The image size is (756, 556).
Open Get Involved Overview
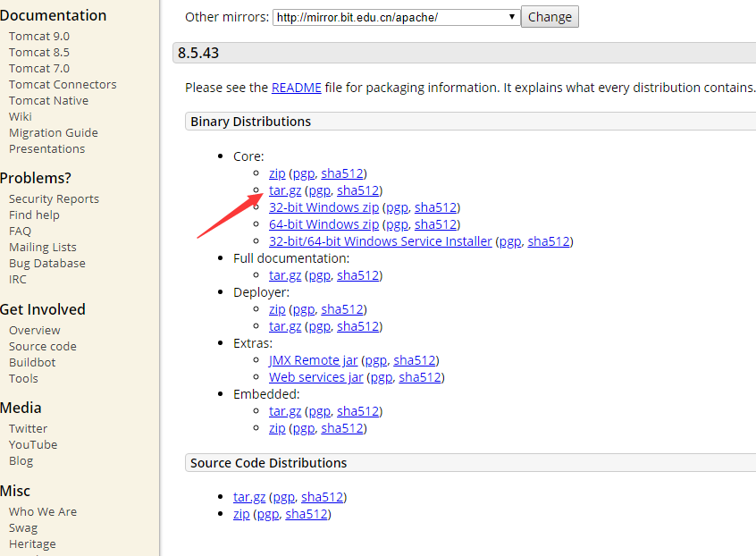click(35, 331)
